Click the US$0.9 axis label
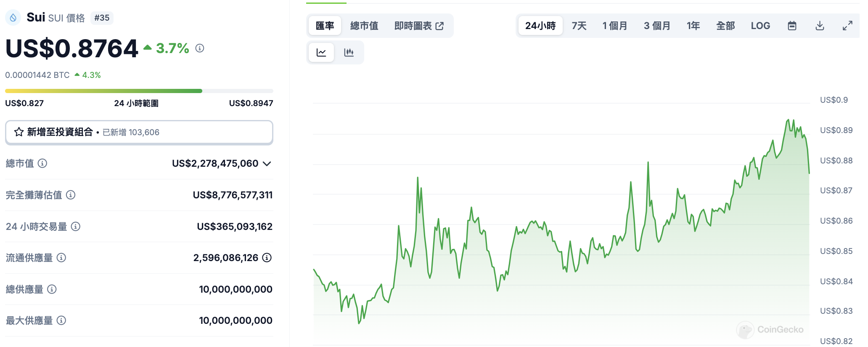Viewport: 868px width, 347px height. coord(834,100)
